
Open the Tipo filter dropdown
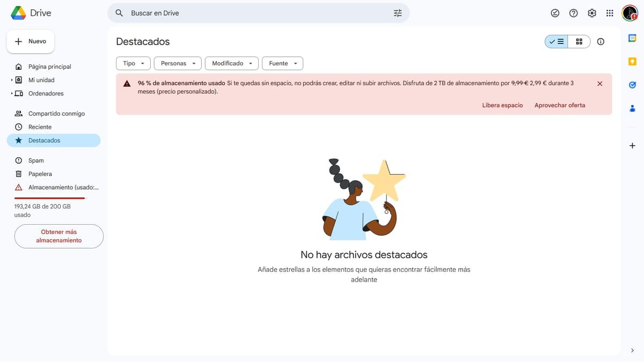click(x=133, y=63)
